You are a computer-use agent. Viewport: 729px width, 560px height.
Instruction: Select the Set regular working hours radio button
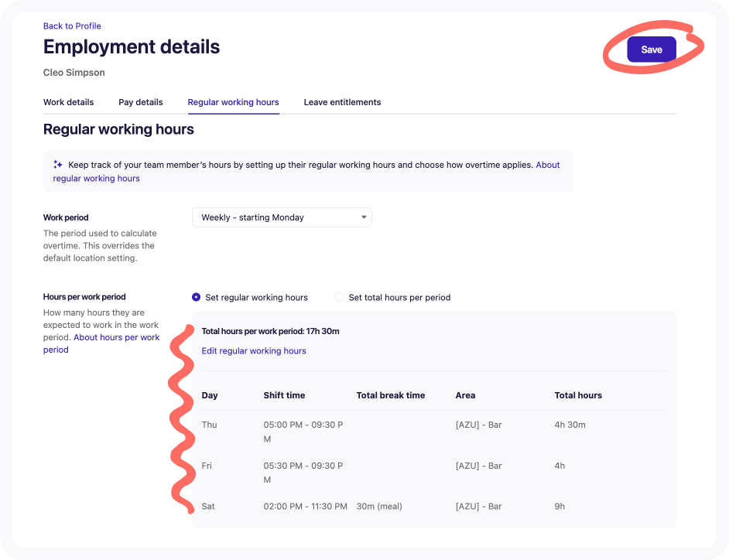click(197, 297)
